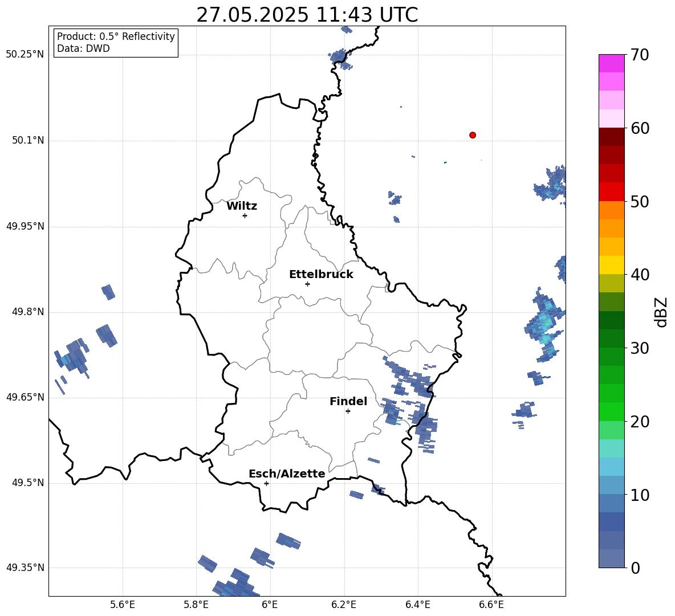The height and width of the screenshot is (616, 675).
Task: Click the 49.65°N latitude label
Action: pyautogui.click(x=25, y=397)
